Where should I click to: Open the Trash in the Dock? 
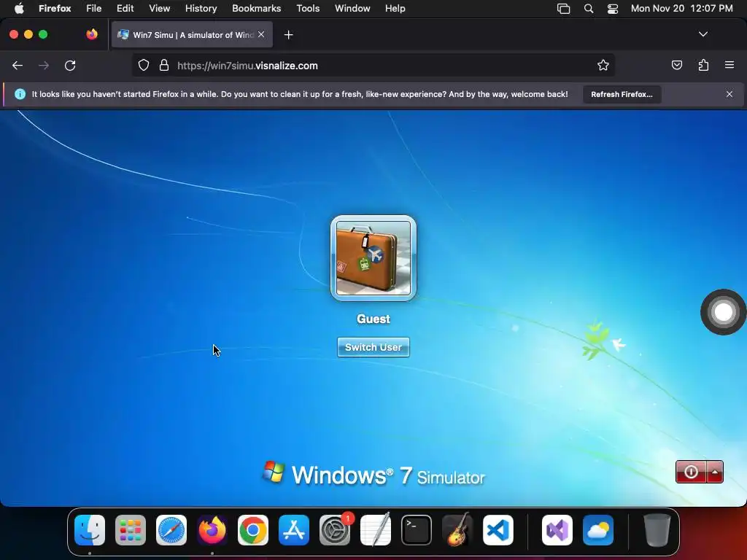[657, 530]
